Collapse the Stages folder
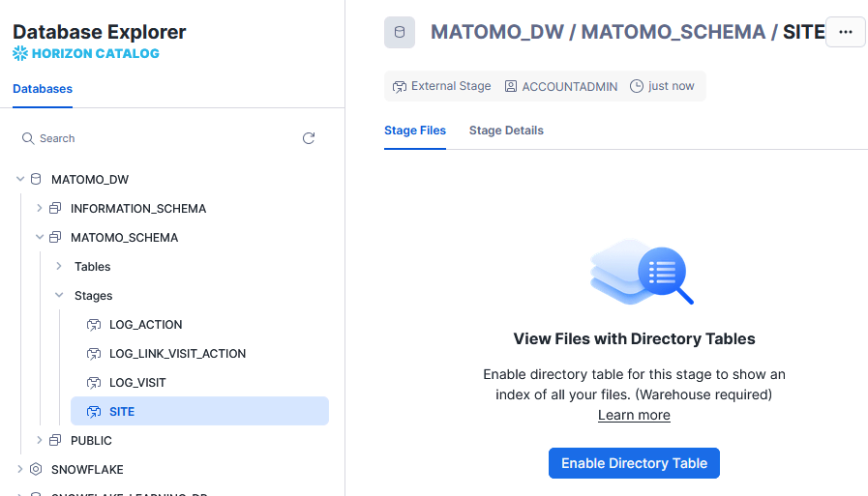868x496 pixels. click(x=59, y=296)
